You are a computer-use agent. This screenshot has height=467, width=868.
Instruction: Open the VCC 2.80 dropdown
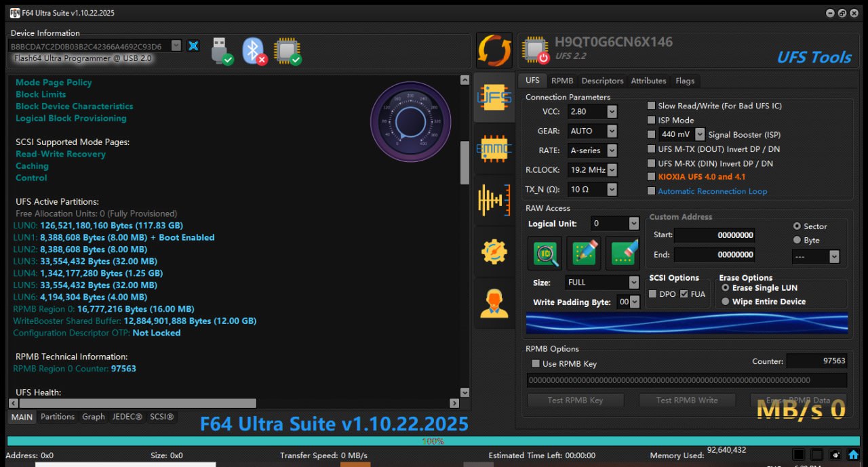pyautogui.click(x=612, y=111)
